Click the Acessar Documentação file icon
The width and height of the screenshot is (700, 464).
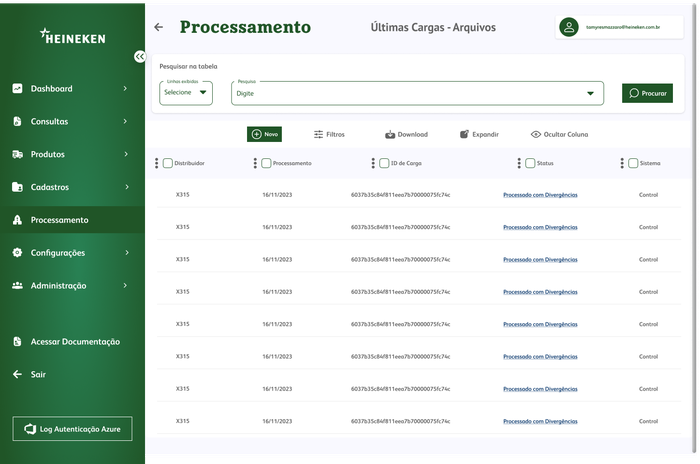[x=17, y=342]
